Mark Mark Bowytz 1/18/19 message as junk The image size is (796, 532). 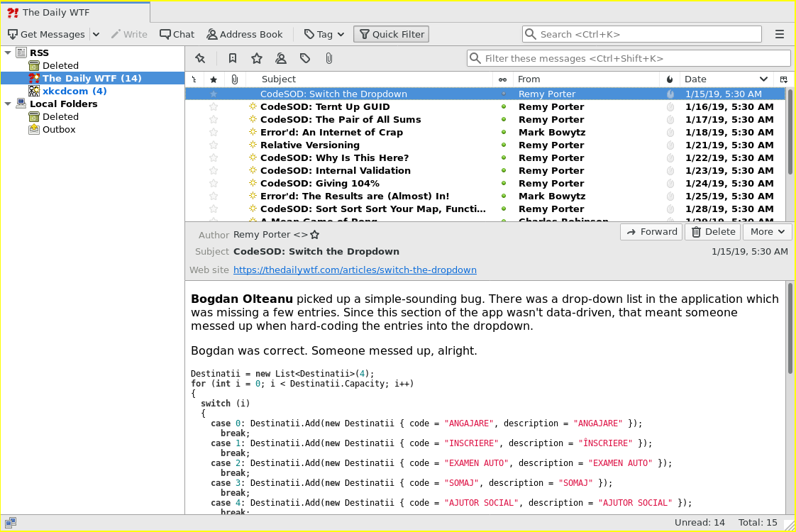pyautogui.click(x=670, y=133)
